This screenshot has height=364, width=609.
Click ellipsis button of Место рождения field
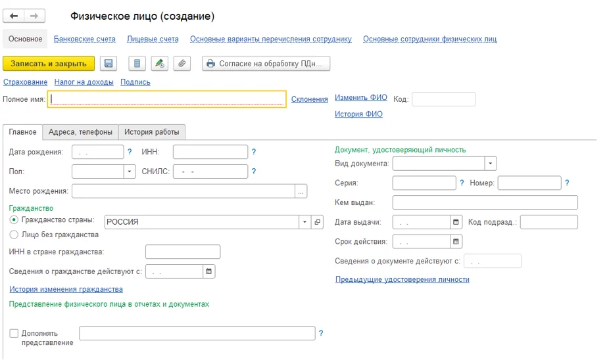click(301, 191)
